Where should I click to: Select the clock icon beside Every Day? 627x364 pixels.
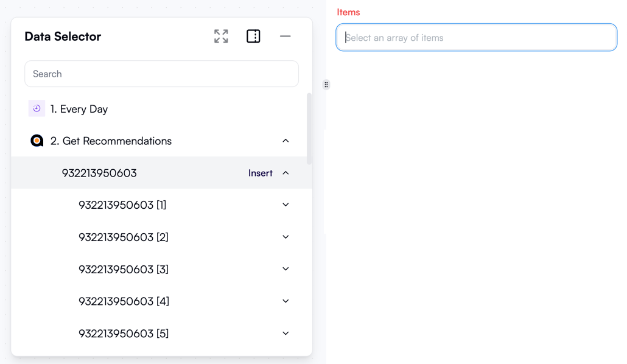click(37, 108)
